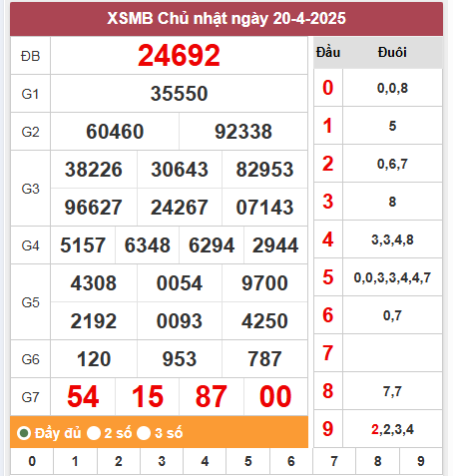
Task: Click the G3 number 30643
Action: click(x=180, y=170)
